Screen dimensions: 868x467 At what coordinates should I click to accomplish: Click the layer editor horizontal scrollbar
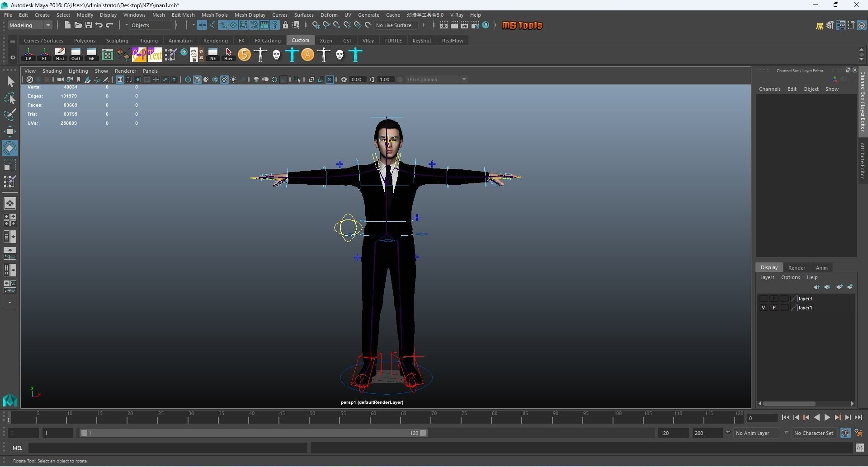tap(789, 404)
